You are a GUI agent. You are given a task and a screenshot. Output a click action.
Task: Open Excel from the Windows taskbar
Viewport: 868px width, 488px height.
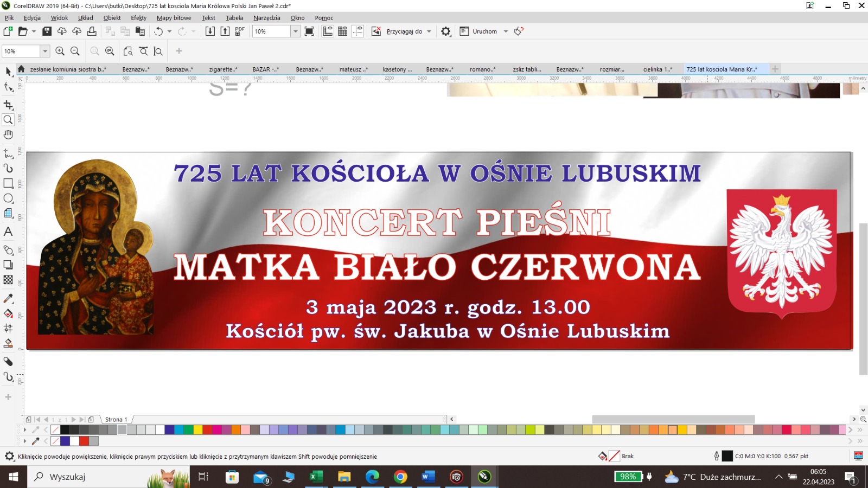316,477
